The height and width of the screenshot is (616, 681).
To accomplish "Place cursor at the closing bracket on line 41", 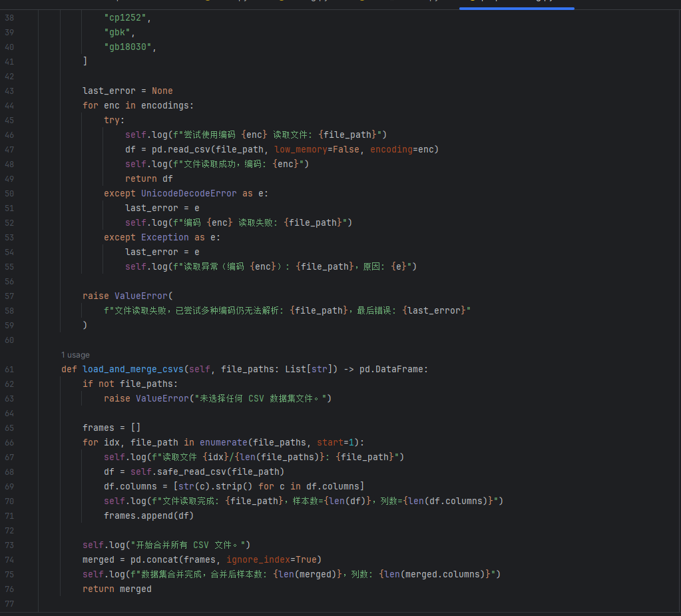I will 85,61.
